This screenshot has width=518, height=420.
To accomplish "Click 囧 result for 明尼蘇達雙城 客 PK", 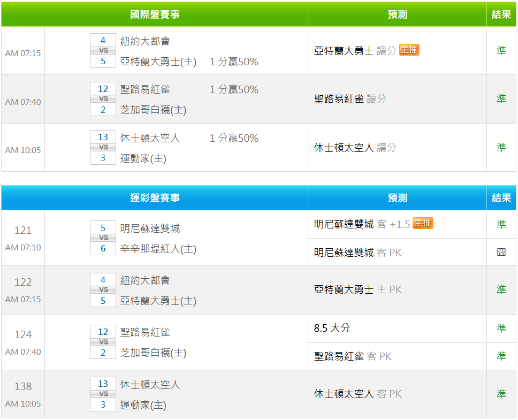I will tap(501, 252).
